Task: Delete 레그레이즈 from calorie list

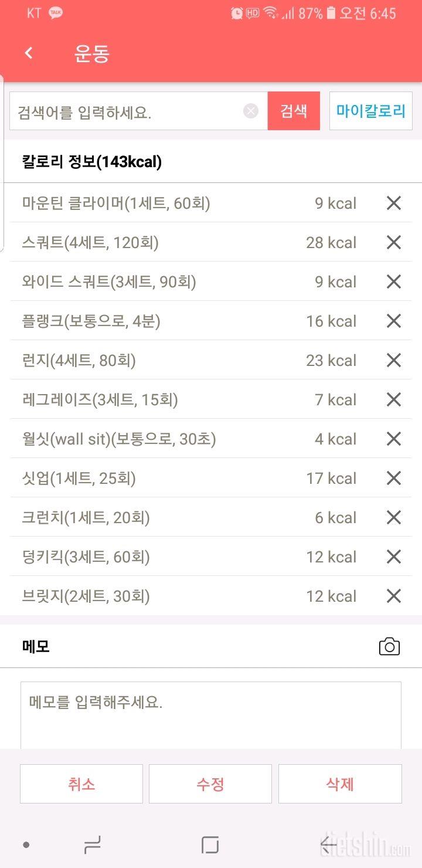Action: (393, 400)
